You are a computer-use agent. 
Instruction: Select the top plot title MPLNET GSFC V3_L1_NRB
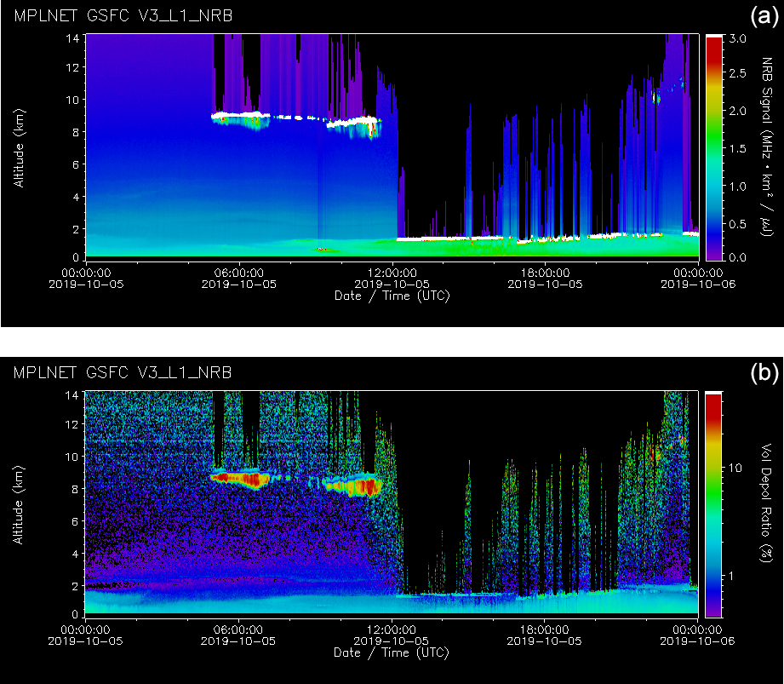click(123, 16)
